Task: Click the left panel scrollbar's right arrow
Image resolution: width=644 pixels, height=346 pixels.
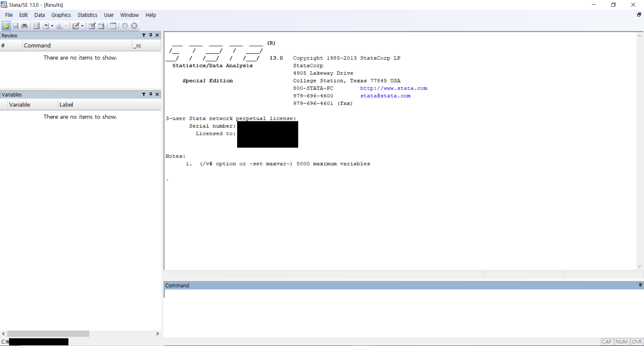Action: click(x=157, y=334)
